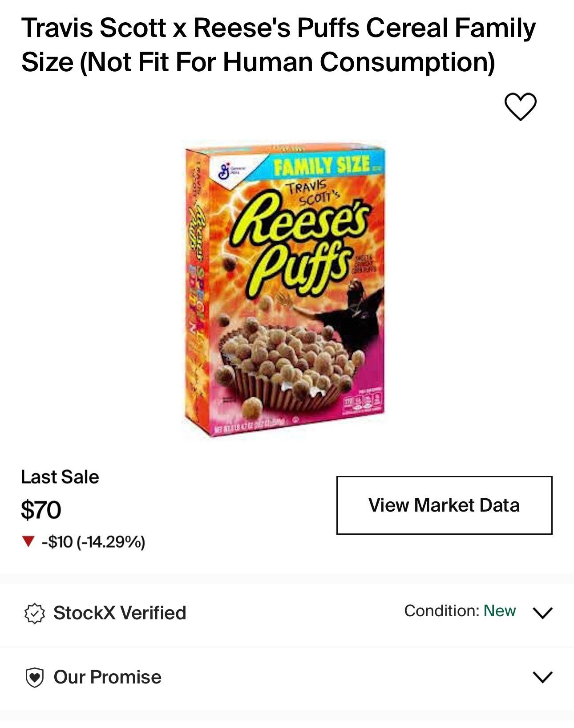The height and width of the screenshot is (728, 574).
Task: Open the Condition dropdown label
Action: pyautogui.click(x=441, y=611)
